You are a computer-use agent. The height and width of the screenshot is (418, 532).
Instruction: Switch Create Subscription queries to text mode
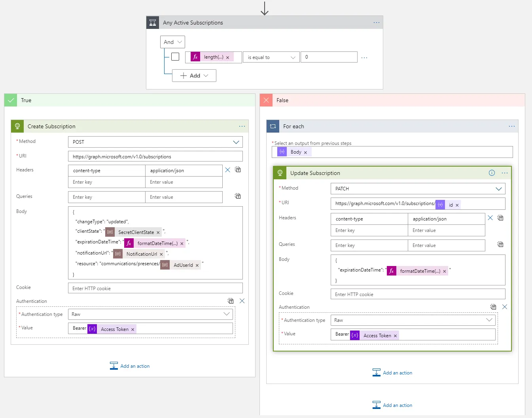[238, 196]
